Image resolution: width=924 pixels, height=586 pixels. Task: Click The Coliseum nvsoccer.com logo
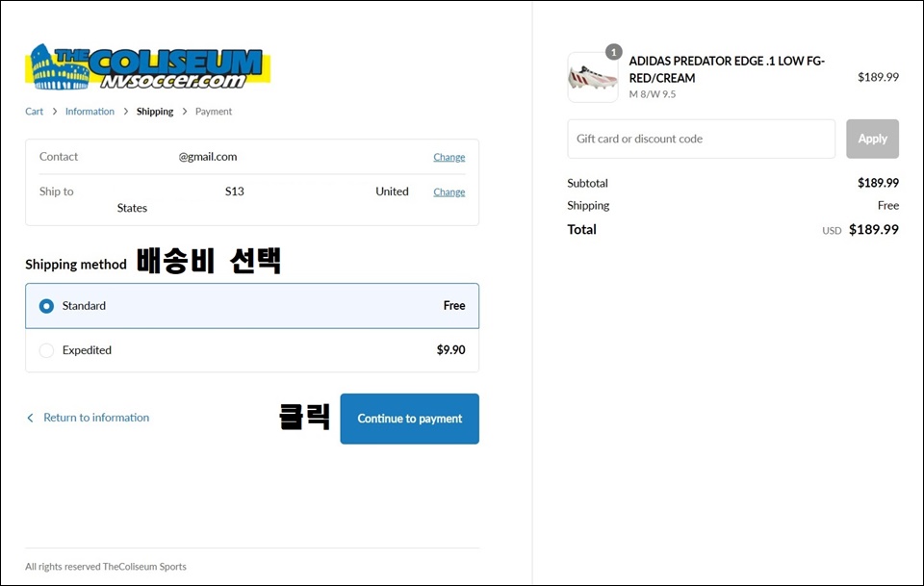tap(147, 66)
